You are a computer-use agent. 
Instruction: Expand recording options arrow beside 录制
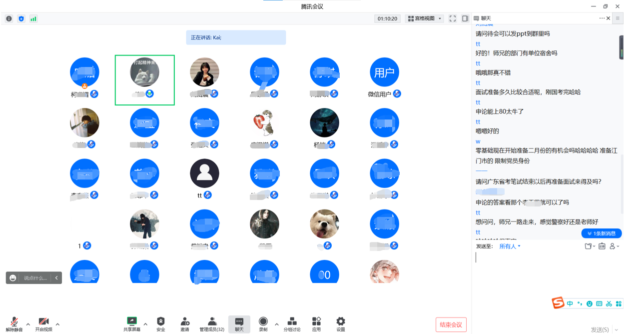[x=277, y=324]
